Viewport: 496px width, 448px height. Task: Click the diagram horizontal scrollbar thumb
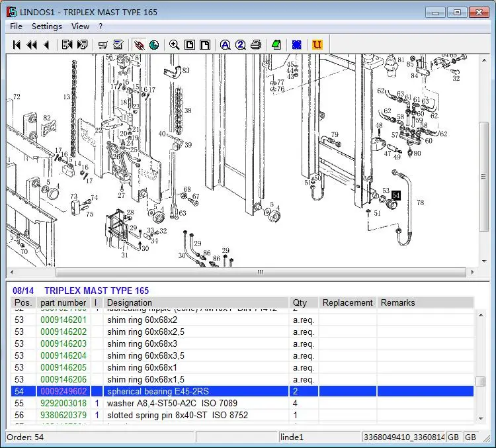coord(261,272)
